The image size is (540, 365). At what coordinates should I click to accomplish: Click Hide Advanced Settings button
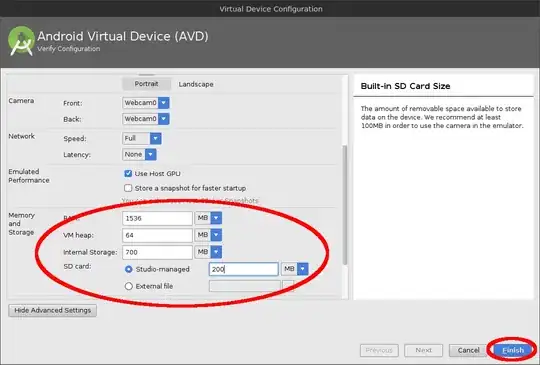click(52, 310)
